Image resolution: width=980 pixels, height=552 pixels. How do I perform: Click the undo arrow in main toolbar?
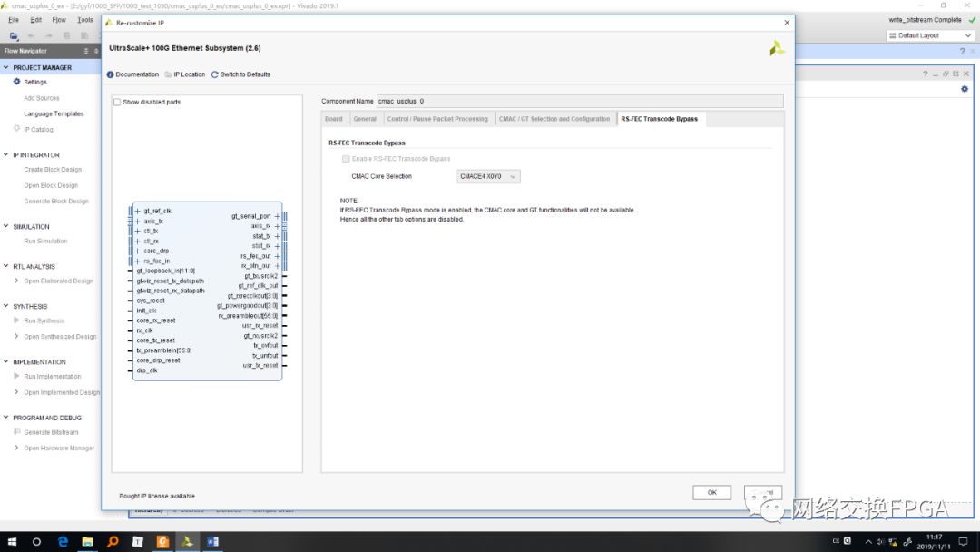click(31, 35)
